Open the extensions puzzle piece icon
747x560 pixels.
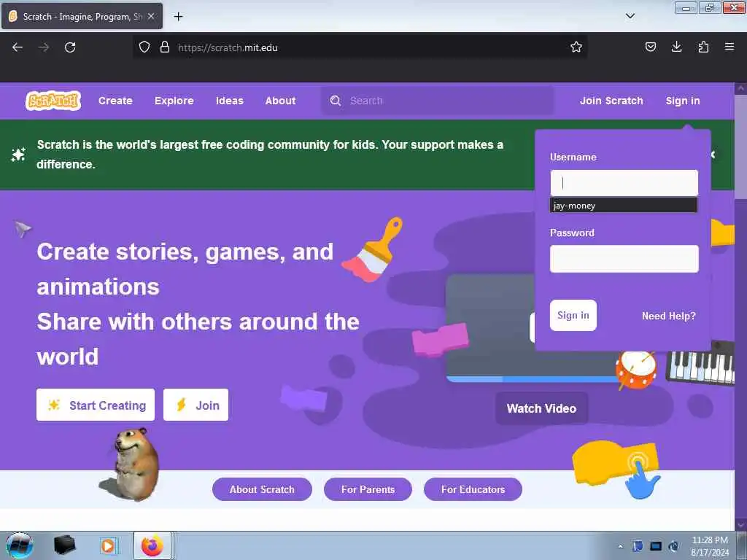tap(703, 47)
